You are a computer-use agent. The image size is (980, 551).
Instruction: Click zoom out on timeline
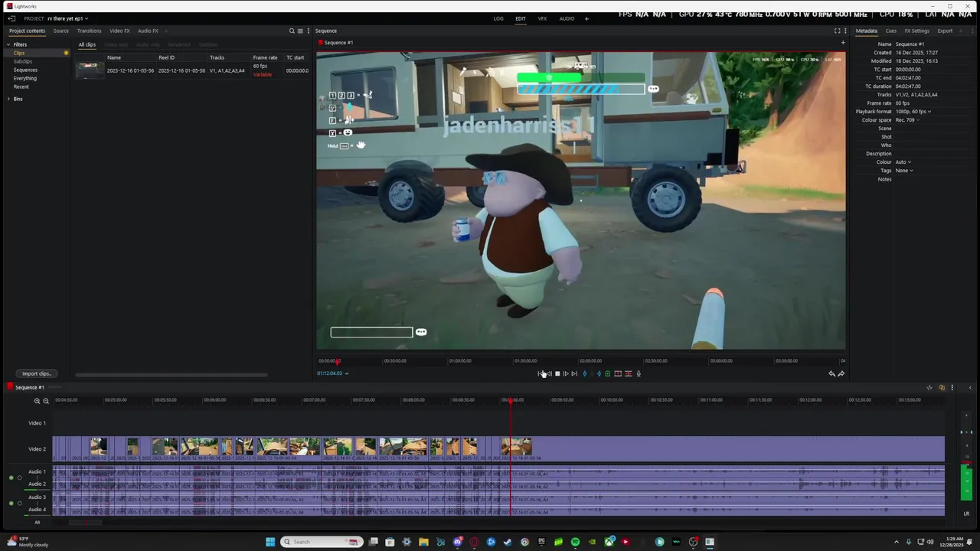[46, 401]
